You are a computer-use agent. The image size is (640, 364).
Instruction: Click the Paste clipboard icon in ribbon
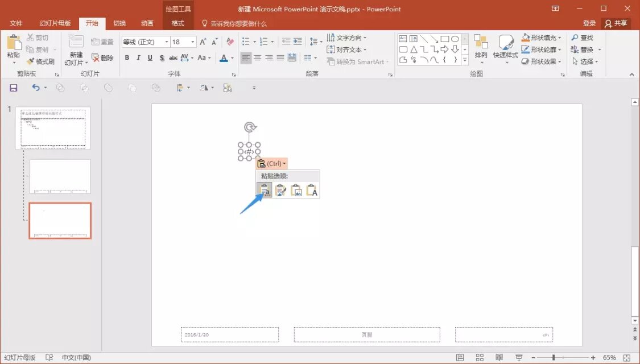pos(14,43)
